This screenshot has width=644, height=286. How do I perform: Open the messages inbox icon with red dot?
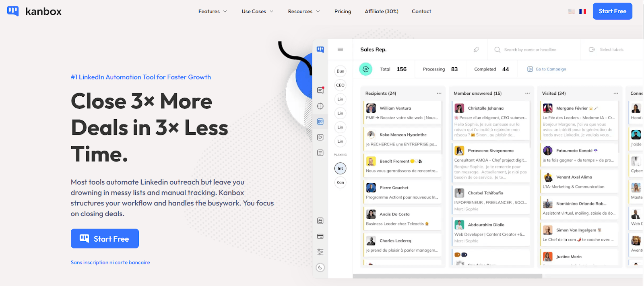[320, 90]
